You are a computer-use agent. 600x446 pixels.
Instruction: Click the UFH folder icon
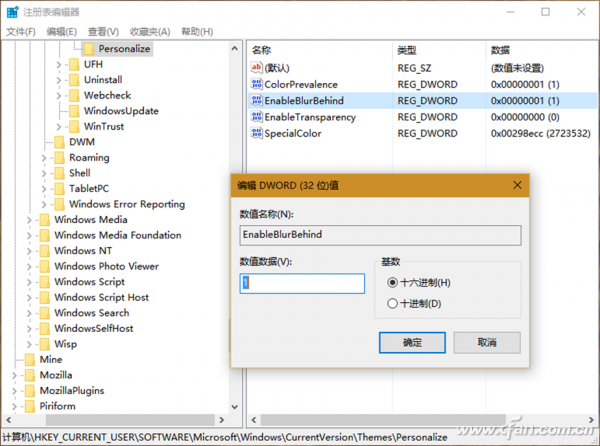point(74,64)
